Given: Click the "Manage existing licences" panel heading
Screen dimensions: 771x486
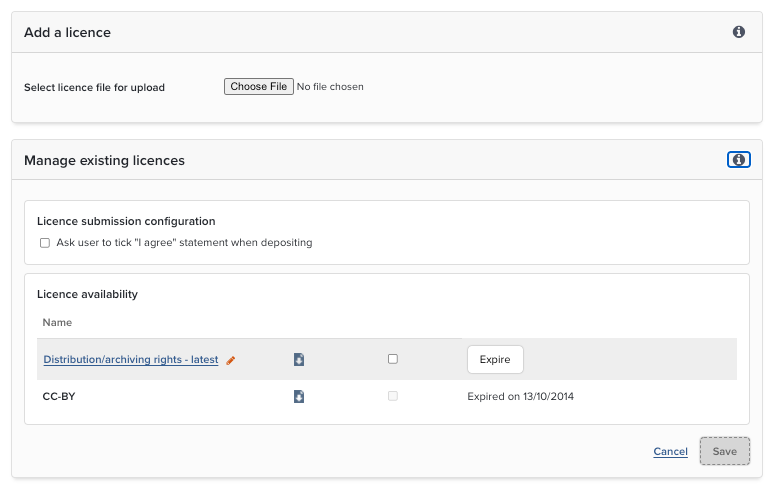Looking at the screenshot, I should [x=104, y=160].
